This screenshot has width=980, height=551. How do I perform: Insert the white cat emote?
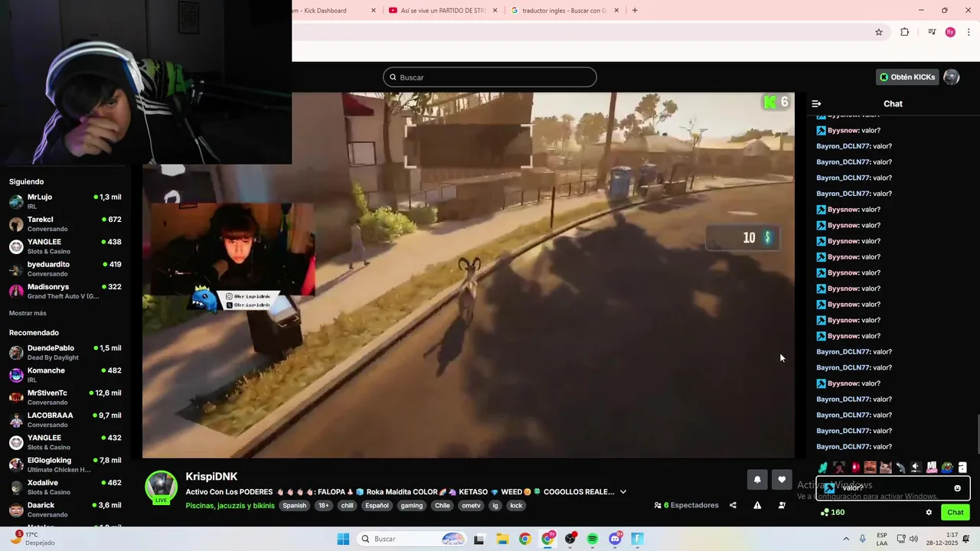coord(885,467)
